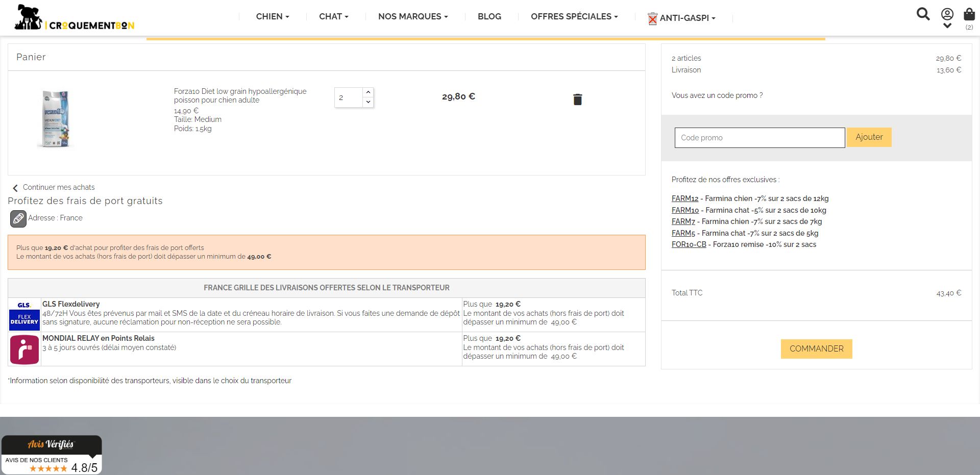Open the user account icon

click(947, 14)
